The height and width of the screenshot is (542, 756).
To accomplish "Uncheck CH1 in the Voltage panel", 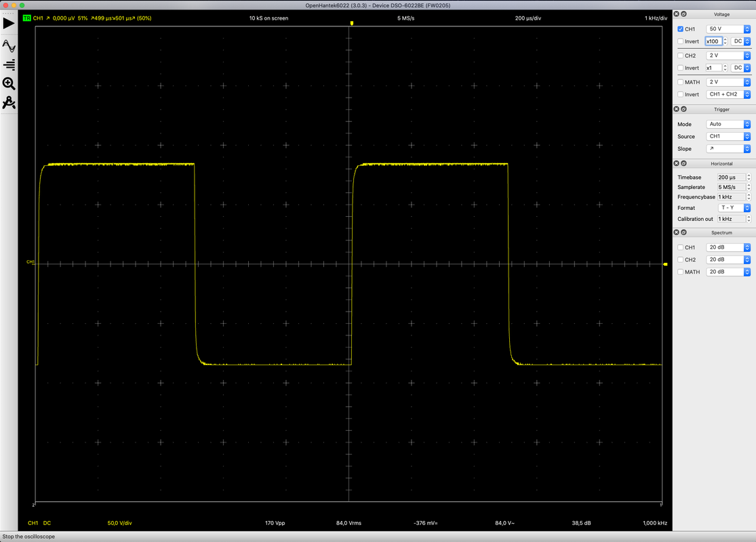I will tap(680, 29).
